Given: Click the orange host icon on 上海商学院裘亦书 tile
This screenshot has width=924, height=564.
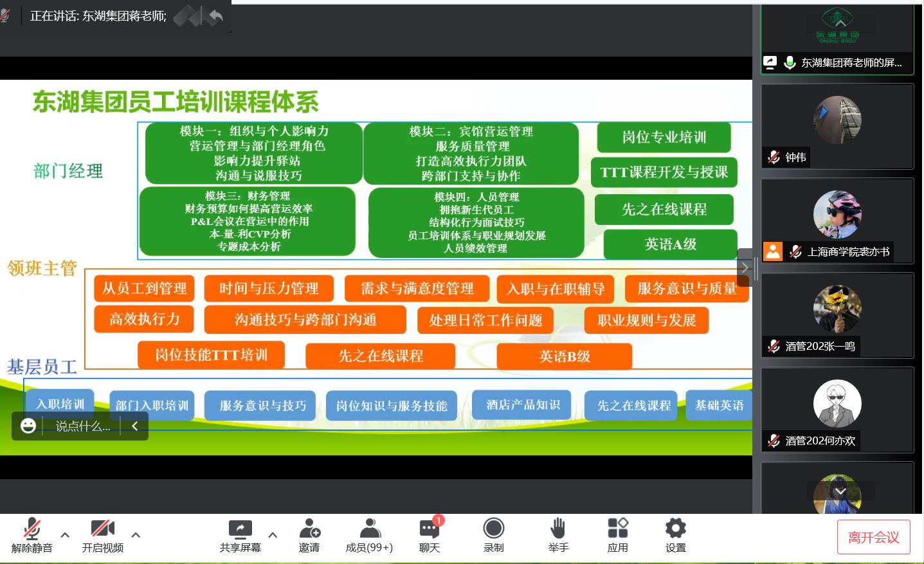Looking at the screenshot, I should pyautogui.click(x=773, y=251).
